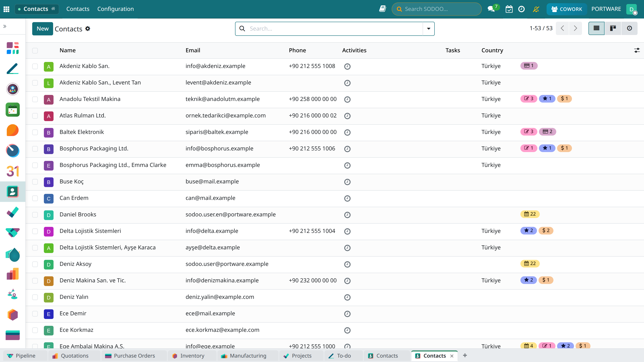This screenshot has width=644, height=362.
Task: Open the knowledge book icon in top bar
Action: pos(383,9)
